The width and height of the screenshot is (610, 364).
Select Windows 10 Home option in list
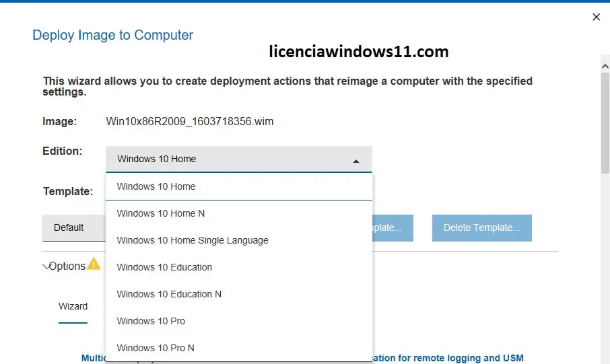point(239,186)
